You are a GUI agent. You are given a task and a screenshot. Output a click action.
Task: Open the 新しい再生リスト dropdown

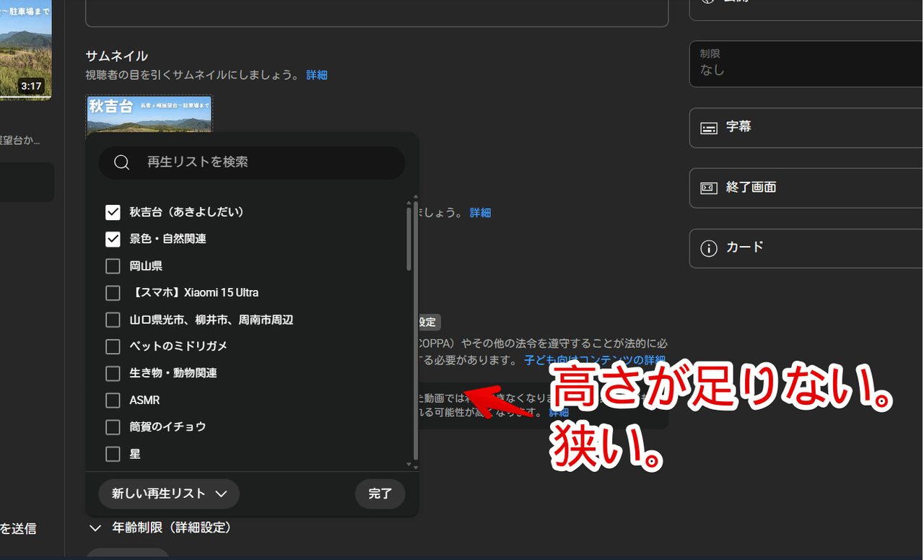(x=169, y=494)
